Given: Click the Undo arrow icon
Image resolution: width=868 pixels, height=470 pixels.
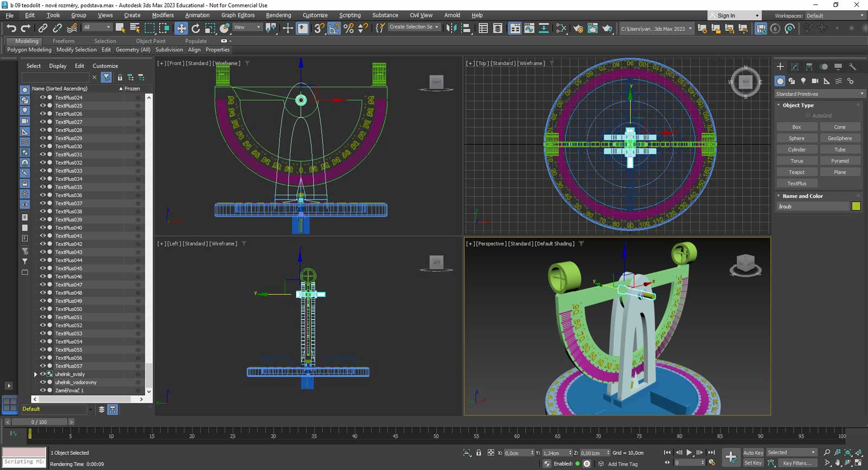Looking at the screenshot, I should tap(11, 28).
